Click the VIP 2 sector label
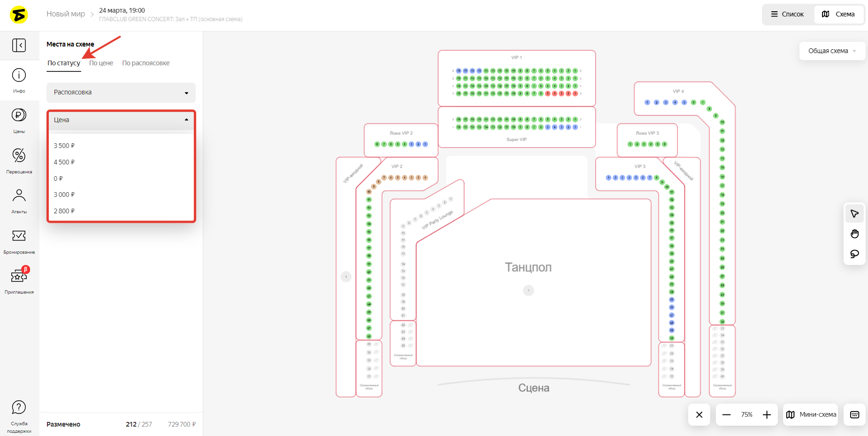 coord(397,166)
